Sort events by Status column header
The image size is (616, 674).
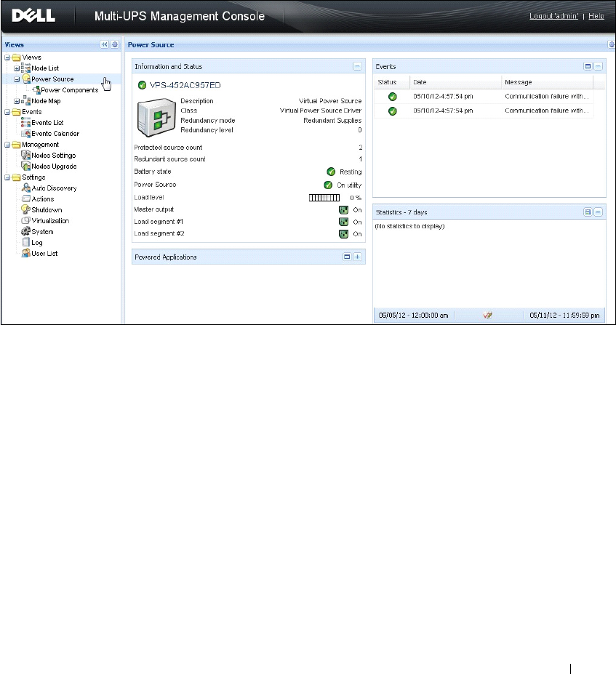(391, 82)
